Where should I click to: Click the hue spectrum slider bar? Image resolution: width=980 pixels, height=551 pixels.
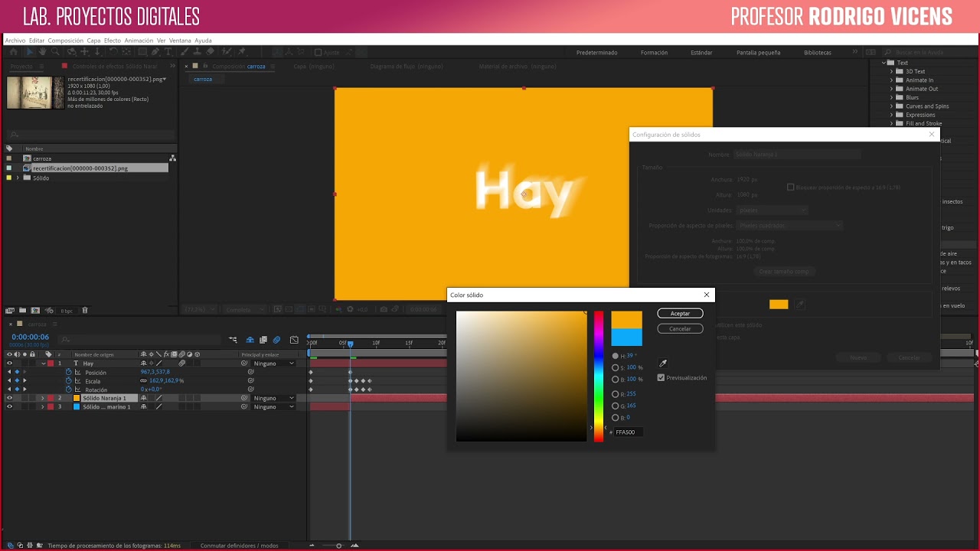599,376
